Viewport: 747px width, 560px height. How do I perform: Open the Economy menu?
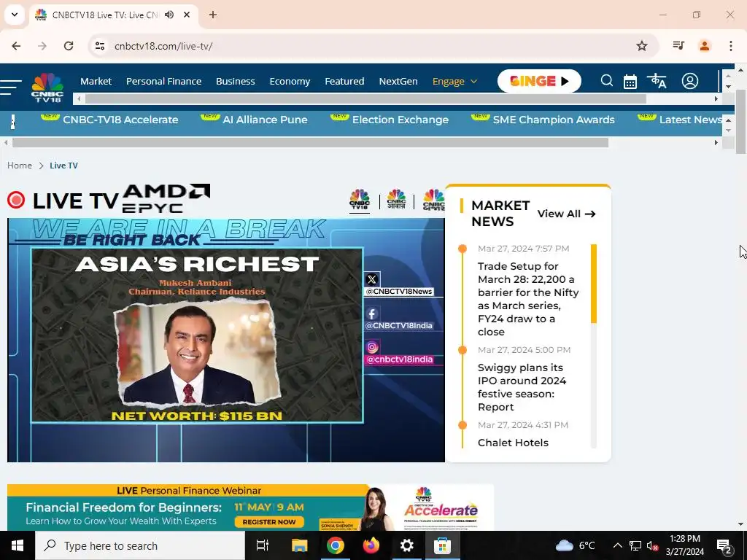click(290, 82)
